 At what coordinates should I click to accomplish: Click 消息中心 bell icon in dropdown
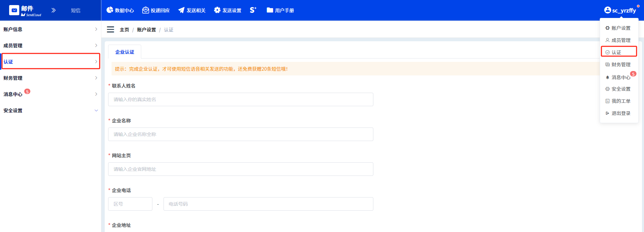click(608, 77)
